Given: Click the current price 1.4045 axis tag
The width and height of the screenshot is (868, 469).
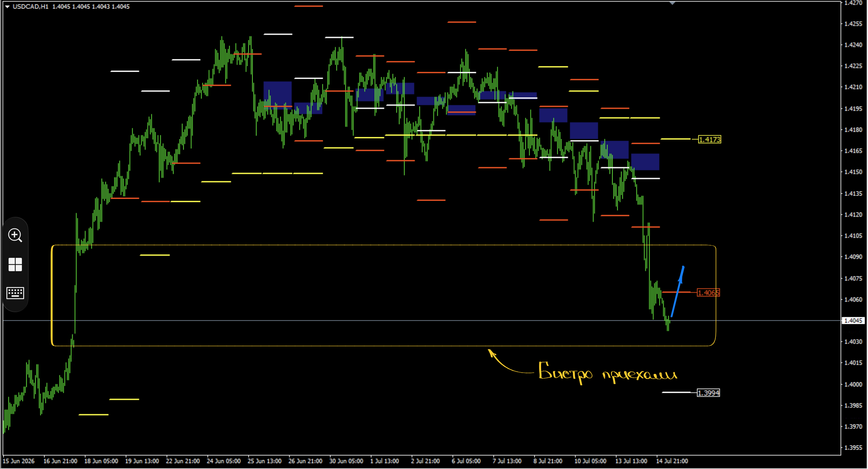Looking at the screenshot, I should coord(853,320).
